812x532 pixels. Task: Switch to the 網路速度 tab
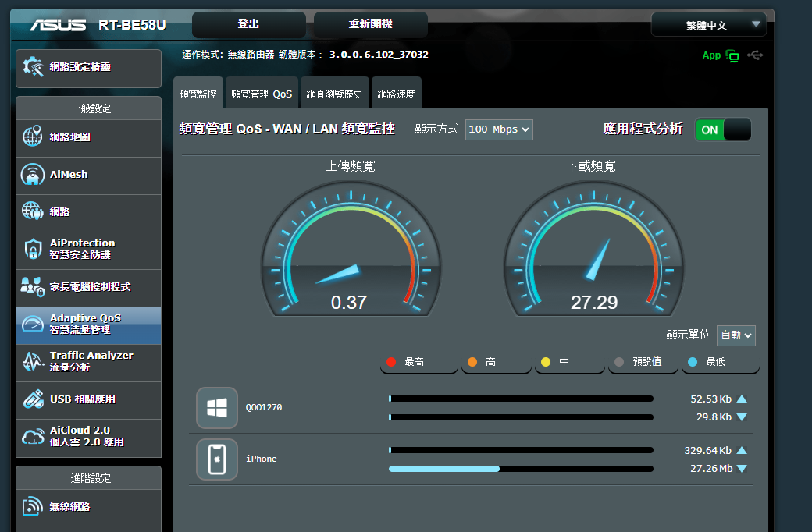[396, 93]
